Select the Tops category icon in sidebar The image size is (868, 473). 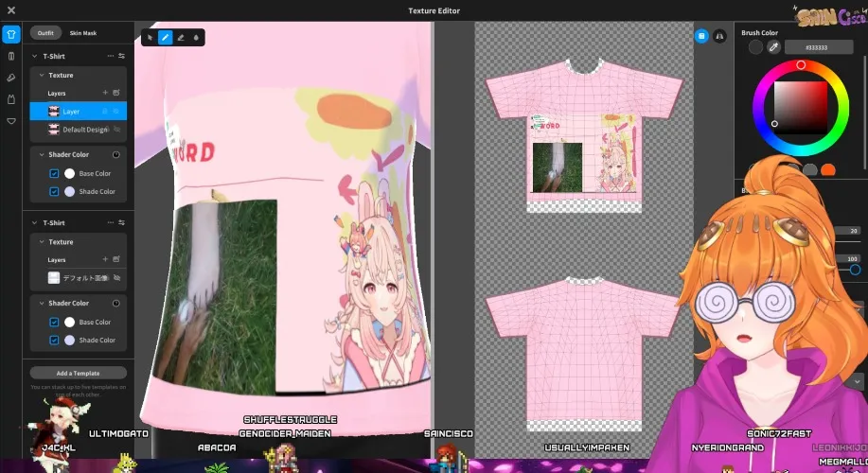(11, 34)
